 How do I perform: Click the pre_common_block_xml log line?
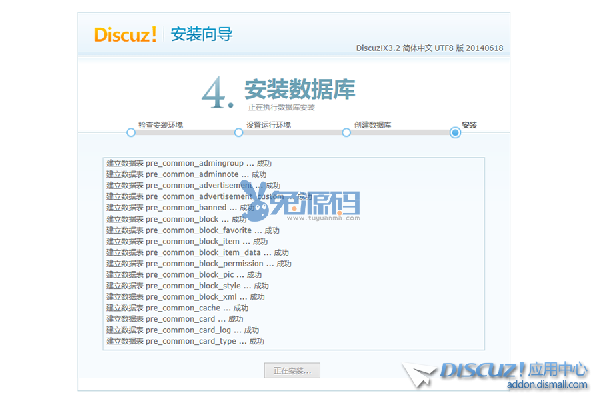185,297
